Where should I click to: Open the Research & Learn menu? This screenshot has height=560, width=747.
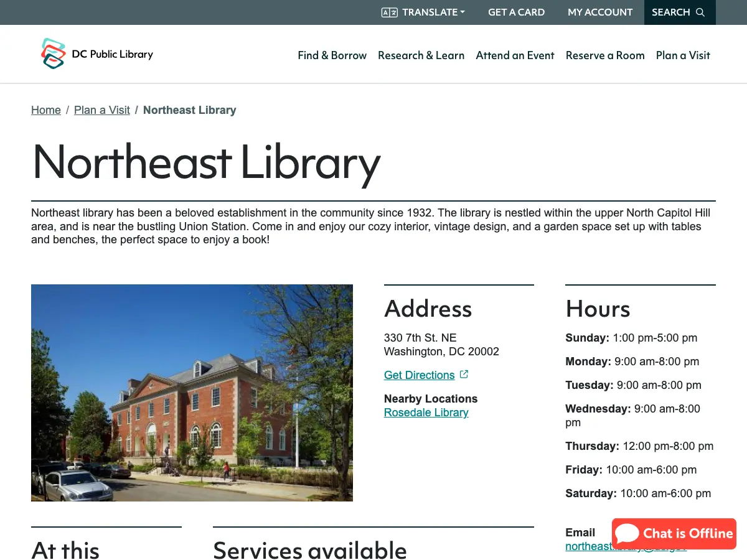[x=421, y=55]
